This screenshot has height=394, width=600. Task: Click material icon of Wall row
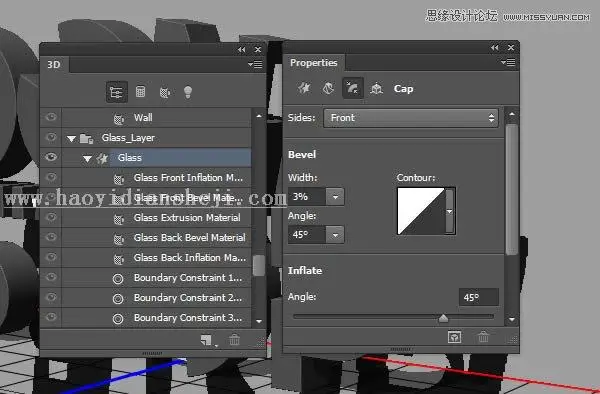(119, 119)
